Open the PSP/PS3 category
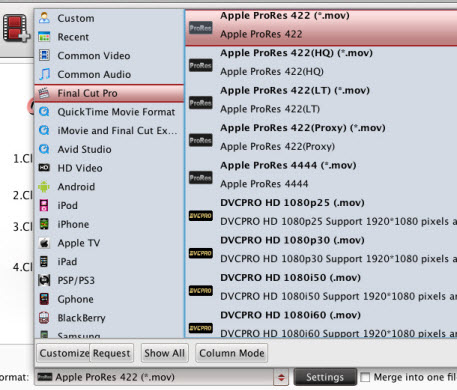The width and height of the screenshot is (457, 390). pos(109,280)
